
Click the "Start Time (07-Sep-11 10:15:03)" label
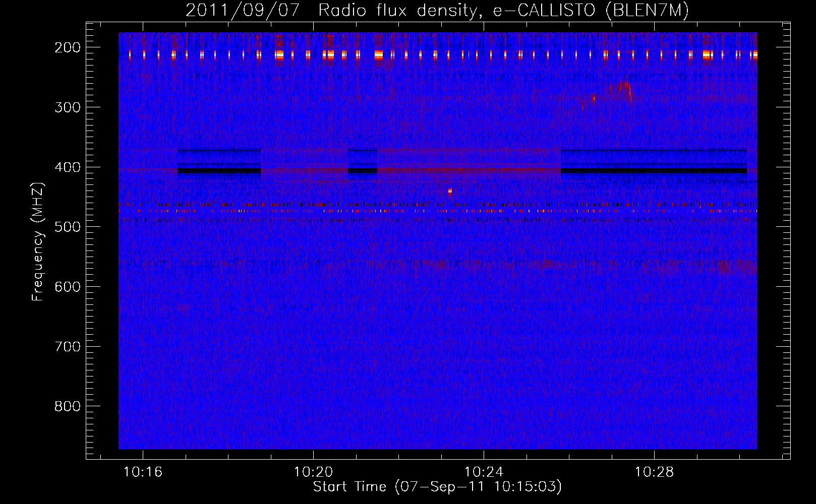437,487
